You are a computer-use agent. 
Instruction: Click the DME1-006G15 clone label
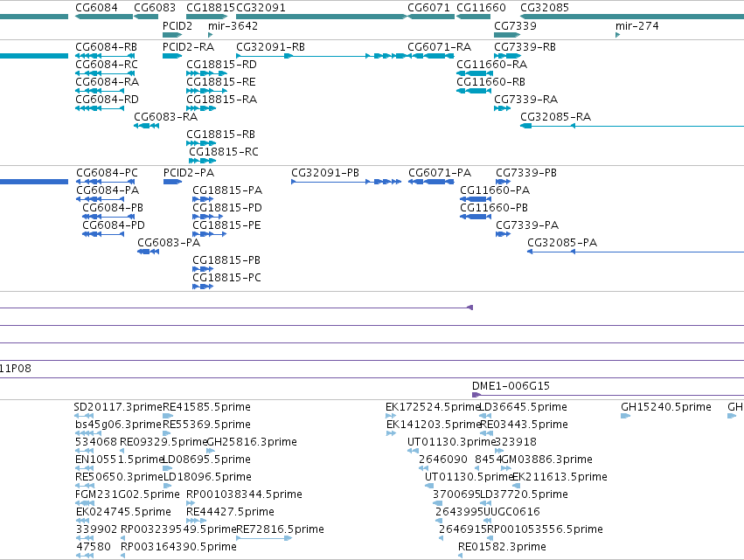(x=511, y=386)
